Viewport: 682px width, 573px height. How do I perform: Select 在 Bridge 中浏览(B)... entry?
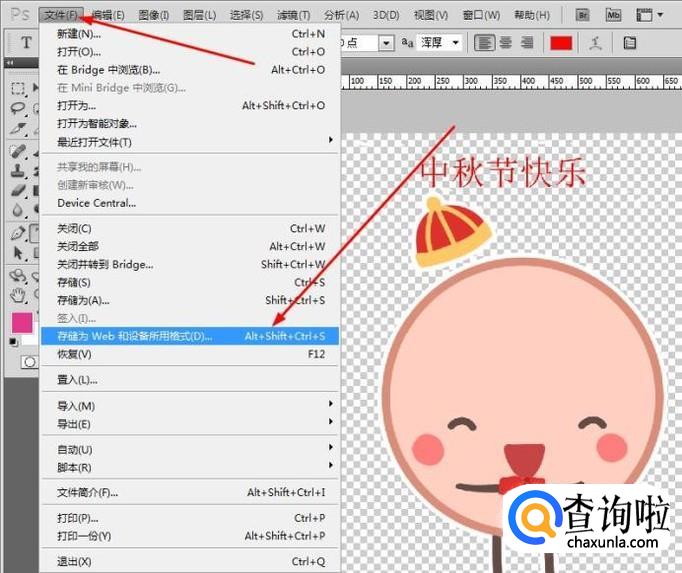(190, 70)
